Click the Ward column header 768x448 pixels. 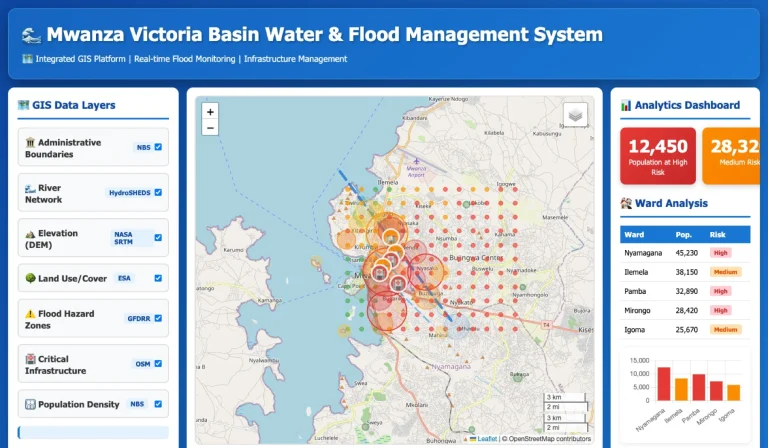pyautogui.click(x=634, y=235)
